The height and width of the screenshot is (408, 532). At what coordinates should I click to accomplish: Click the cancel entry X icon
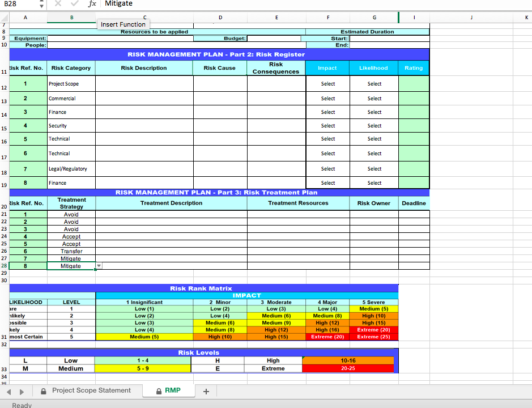pos(58,3)
